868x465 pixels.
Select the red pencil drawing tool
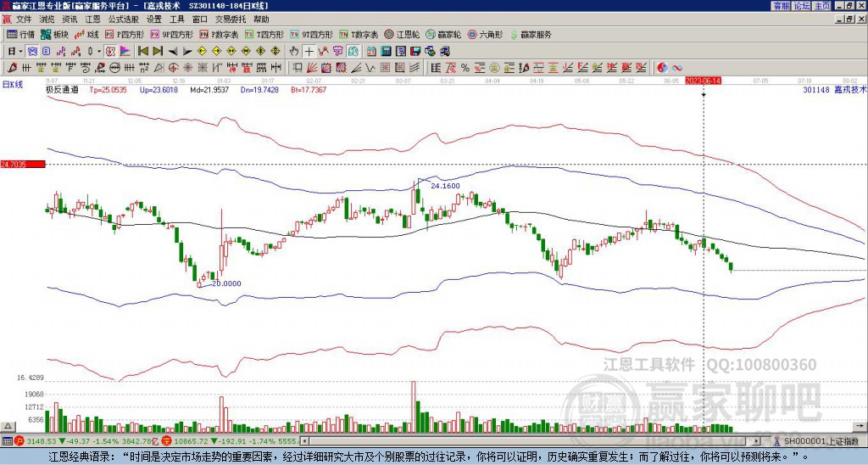[11, 68]
